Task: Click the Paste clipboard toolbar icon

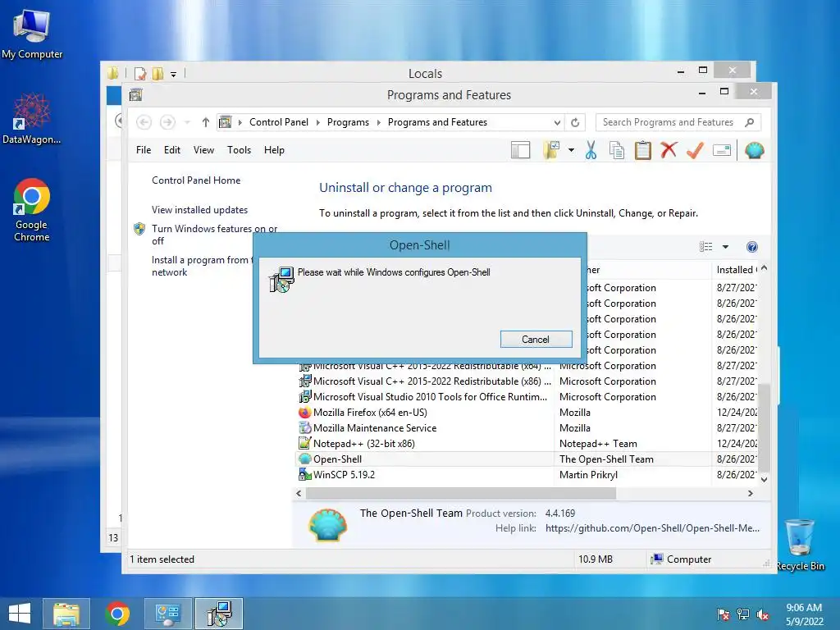Action: tap(643, 151)
